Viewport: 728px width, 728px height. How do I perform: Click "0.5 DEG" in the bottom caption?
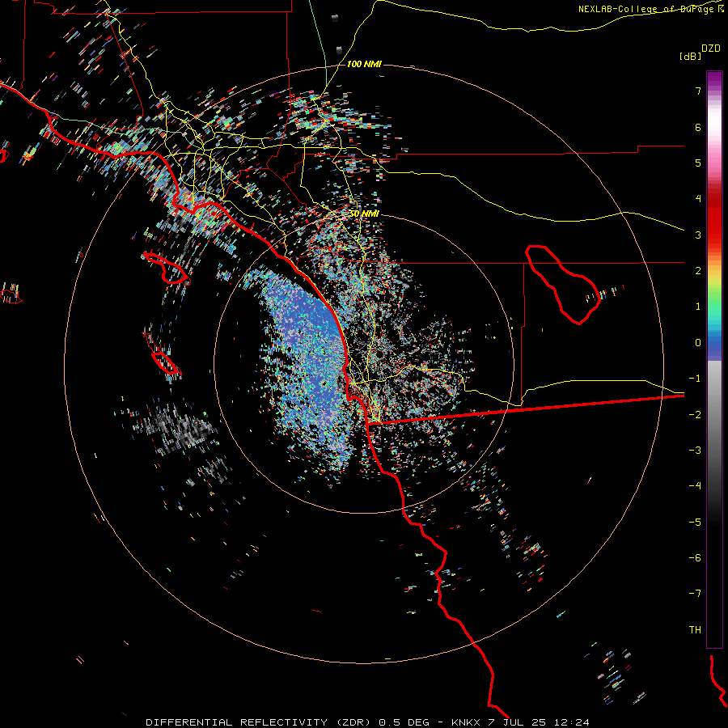tap(404, 722)
